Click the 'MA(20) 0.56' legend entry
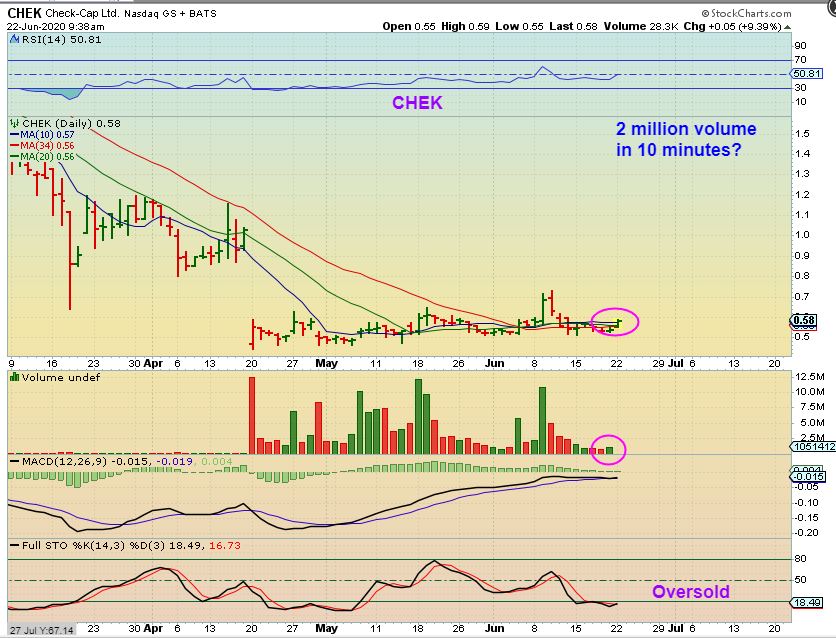The height and width of the screenshot is (638, 836). pyautogui.click(x=47, y=157)
